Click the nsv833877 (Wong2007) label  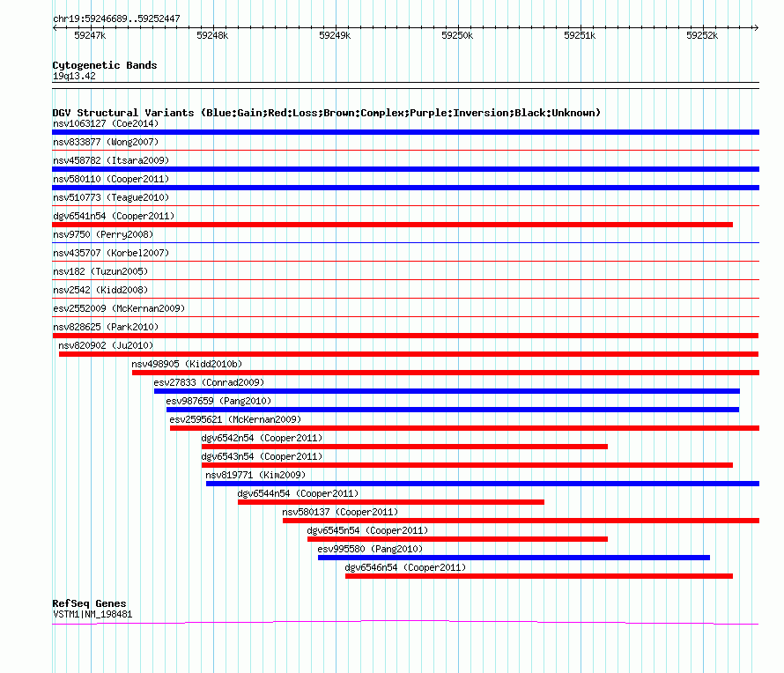click(106, 142)
